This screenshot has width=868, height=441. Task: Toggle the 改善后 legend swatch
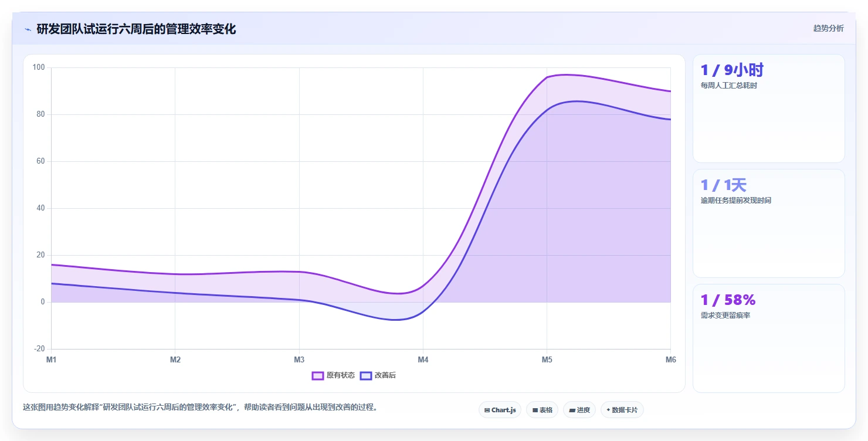pos(366,375)
